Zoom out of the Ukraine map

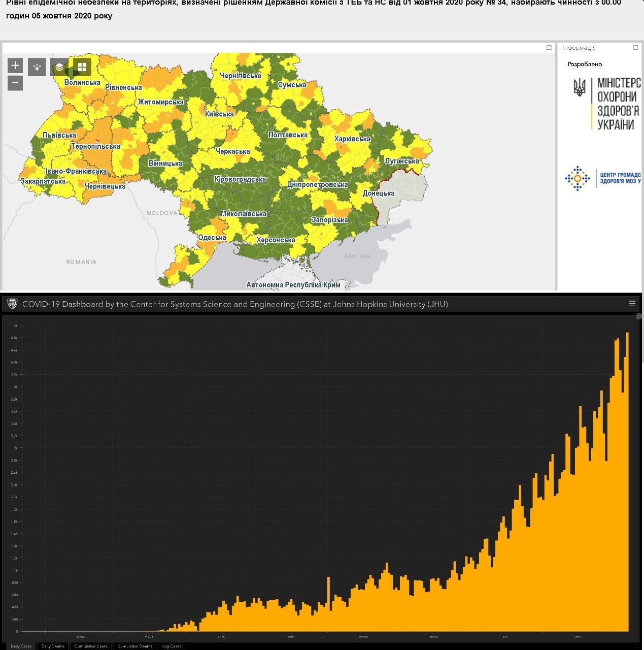pos(15,83)
